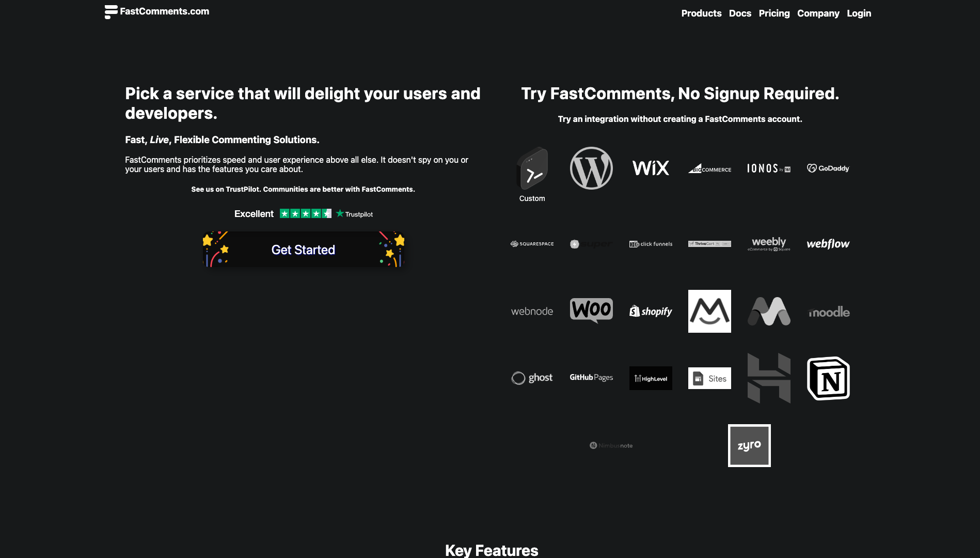Click the GoDaddy integration logo
The height and width of the screenshot is (558, 980).
click(828, 168)
